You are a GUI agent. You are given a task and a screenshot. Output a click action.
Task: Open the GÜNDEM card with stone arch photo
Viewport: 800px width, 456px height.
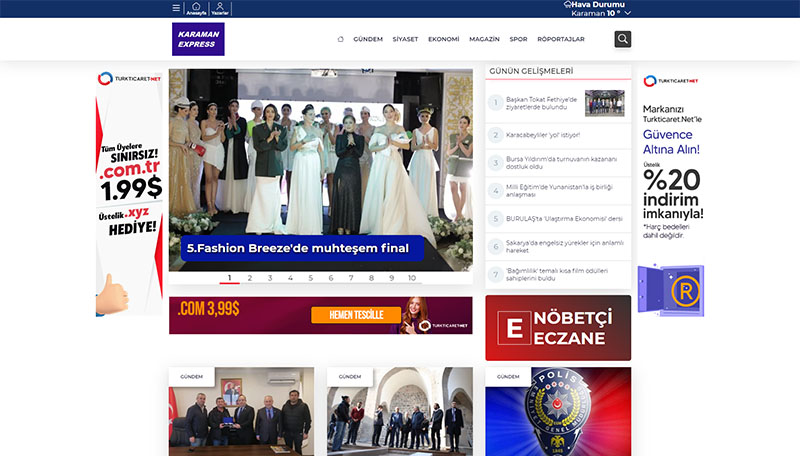pos(400,412)
